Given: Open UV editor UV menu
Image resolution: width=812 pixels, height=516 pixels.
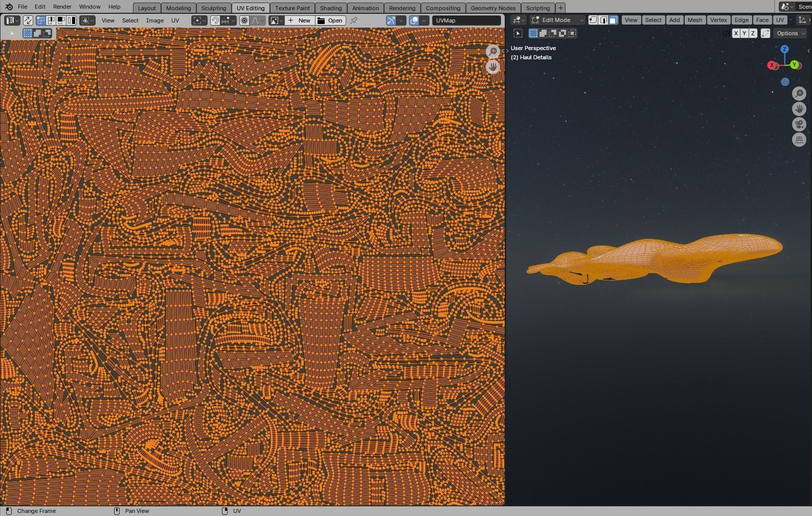Looking at the screenshot, I should click(175, 20).
